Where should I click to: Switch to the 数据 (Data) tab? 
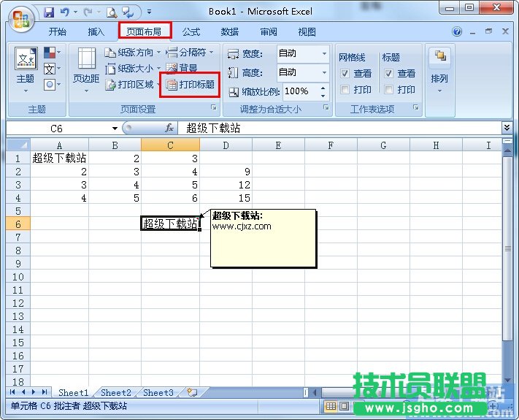[230, 32]
